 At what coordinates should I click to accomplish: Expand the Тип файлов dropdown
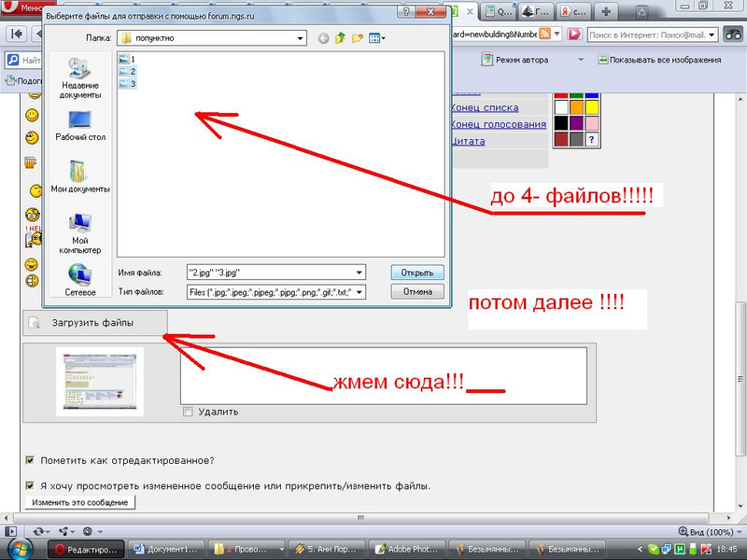359,292
